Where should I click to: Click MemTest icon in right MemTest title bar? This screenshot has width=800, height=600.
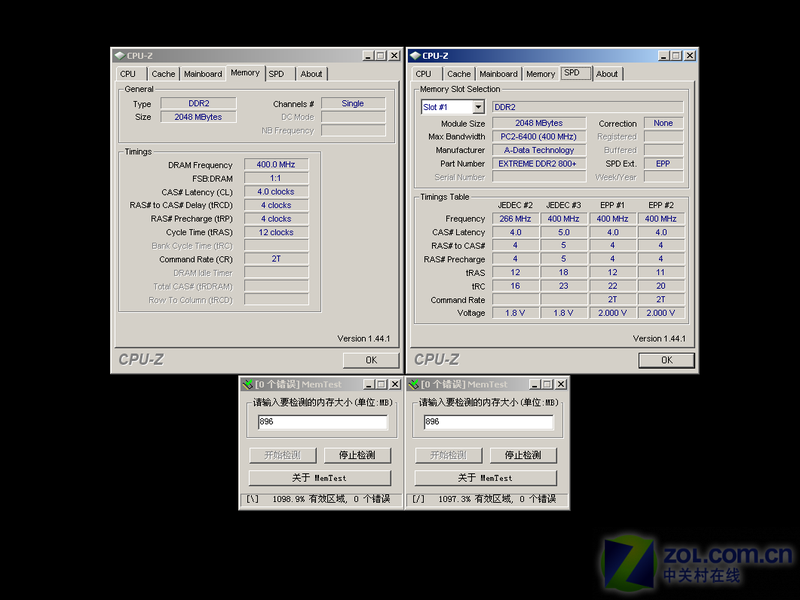coord(414,384)
